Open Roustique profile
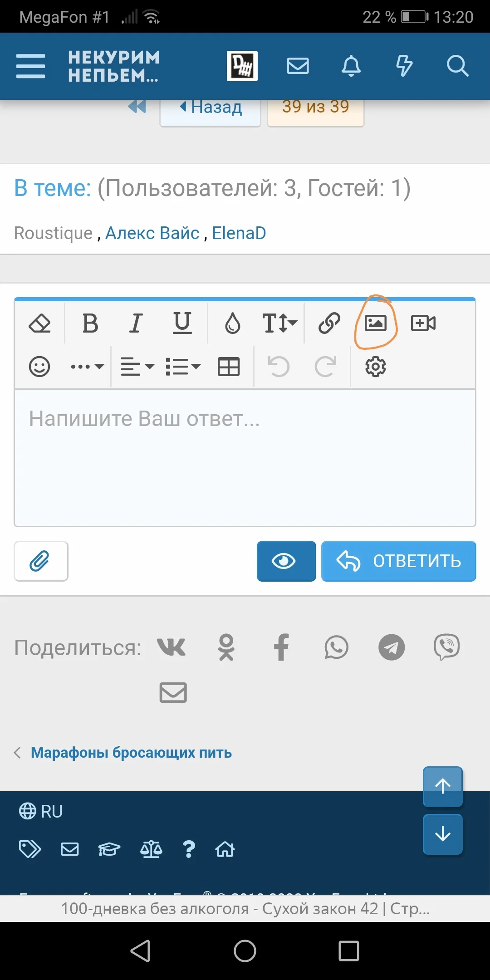Image resolution: width=490 pixels, height=980 pixels. pos(54,233)
